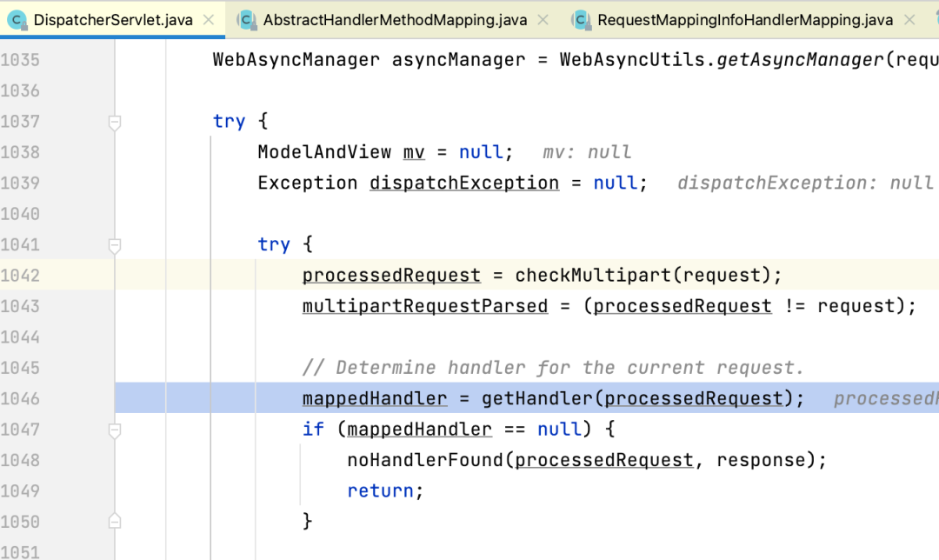Close the DispatcherServlet.java tab

[x=207, y=19]
